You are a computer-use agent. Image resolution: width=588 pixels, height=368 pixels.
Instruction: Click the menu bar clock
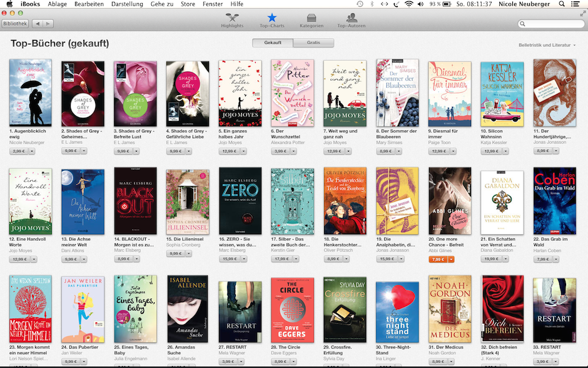(474, 4)
